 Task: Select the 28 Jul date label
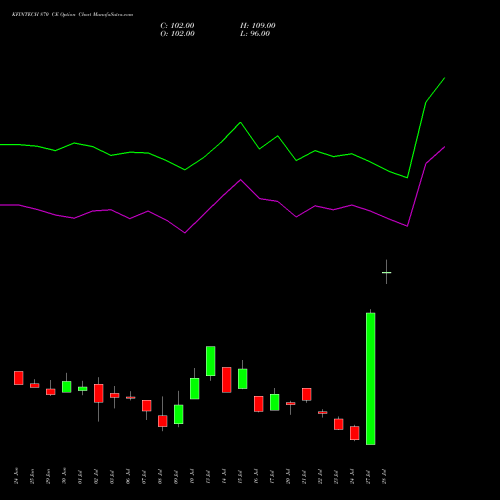(x=384, y=477)
